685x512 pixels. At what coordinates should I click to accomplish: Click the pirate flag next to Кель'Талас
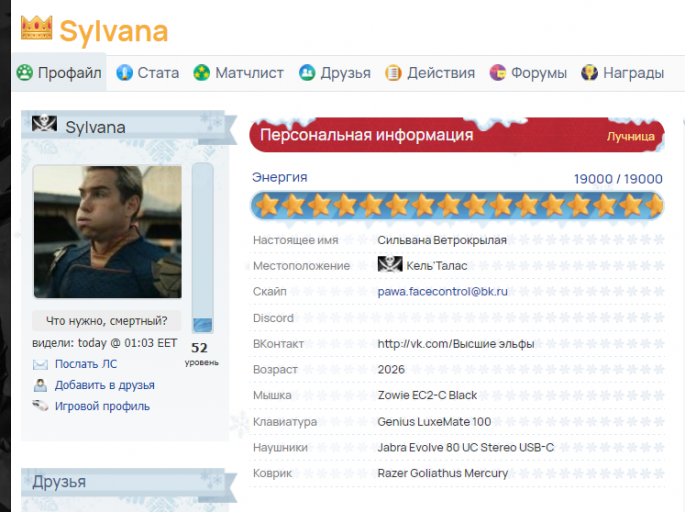tap(390, 264)
